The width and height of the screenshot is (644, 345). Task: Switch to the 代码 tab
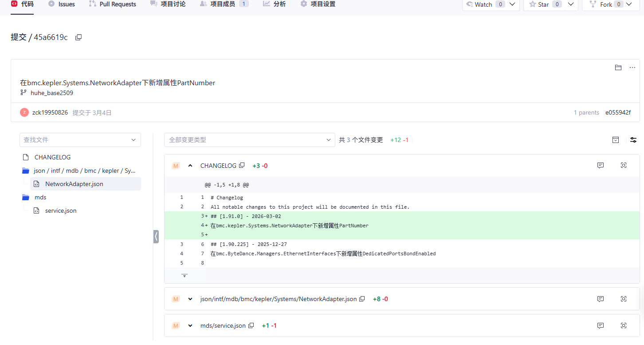tap(22, 4)
